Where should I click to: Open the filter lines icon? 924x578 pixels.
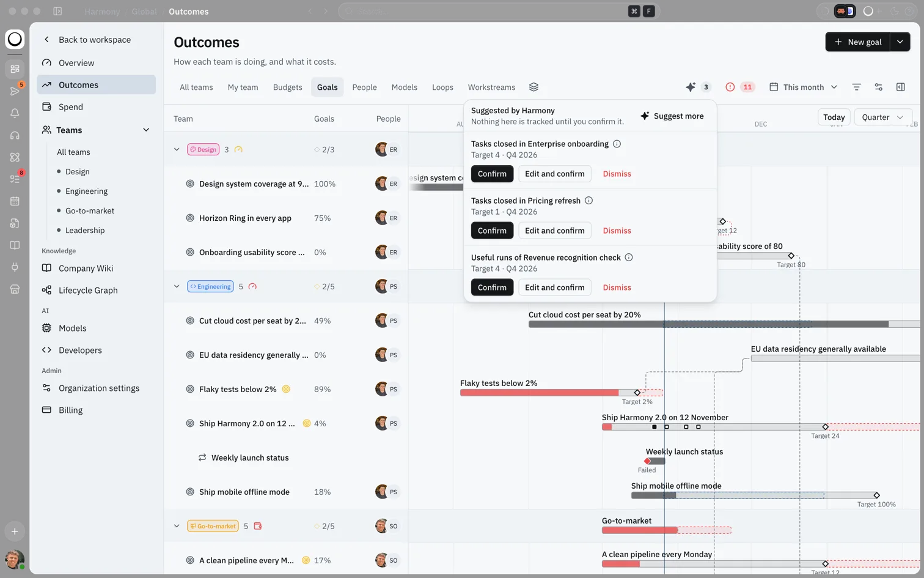(x=856, y=87)
